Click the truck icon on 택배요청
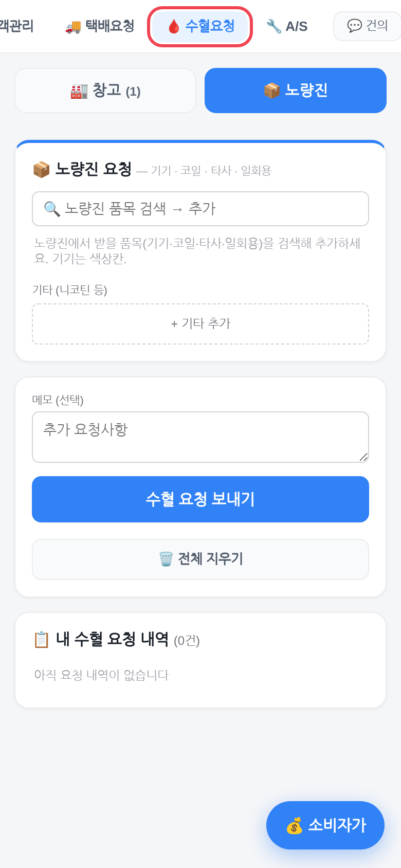This screenshot has height=868, width=401. 73,26
